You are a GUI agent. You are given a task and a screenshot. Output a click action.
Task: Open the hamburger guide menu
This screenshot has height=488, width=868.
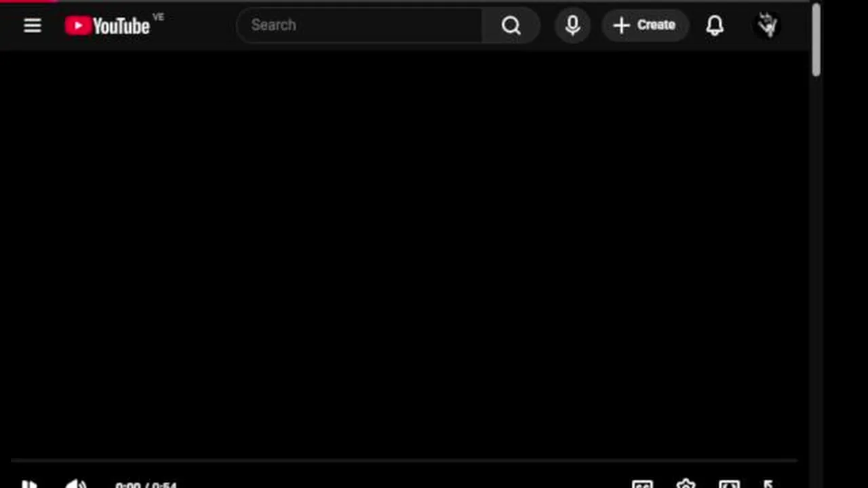[x=32, y=26]
